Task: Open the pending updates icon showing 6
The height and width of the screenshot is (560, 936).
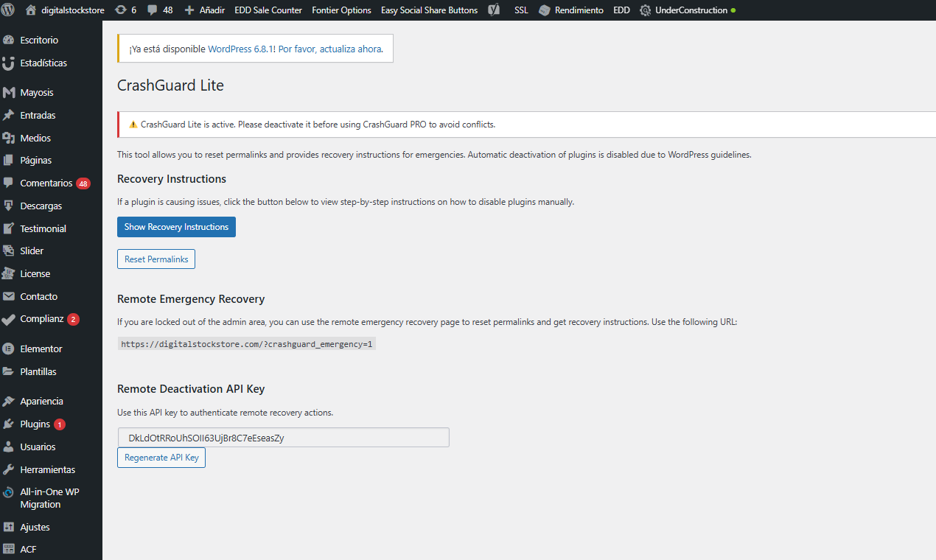Action: pos(126,10)
